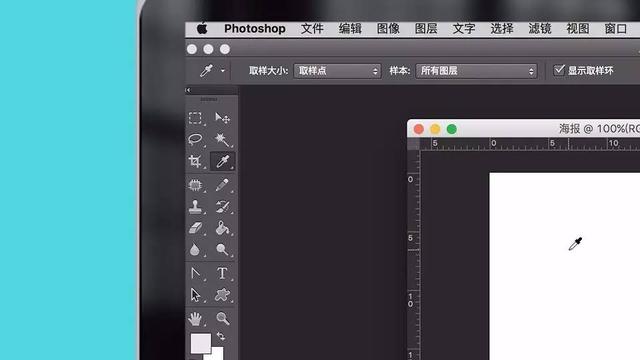Select the Magic Wand tool
640x360 pixels.
click(222, 139)
